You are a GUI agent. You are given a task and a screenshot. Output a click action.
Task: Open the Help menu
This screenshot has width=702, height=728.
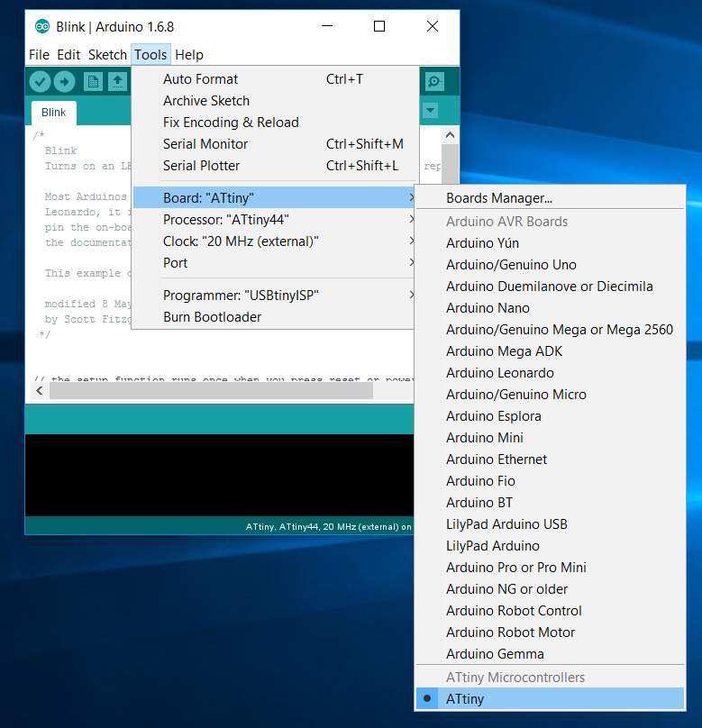[189, 55]
